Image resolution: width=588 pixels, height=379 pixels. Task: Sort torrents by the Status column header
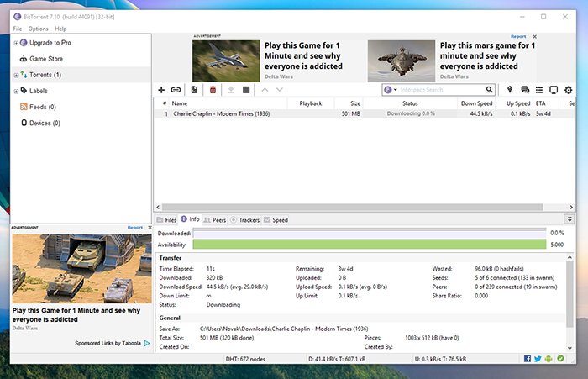click(410, 103)
